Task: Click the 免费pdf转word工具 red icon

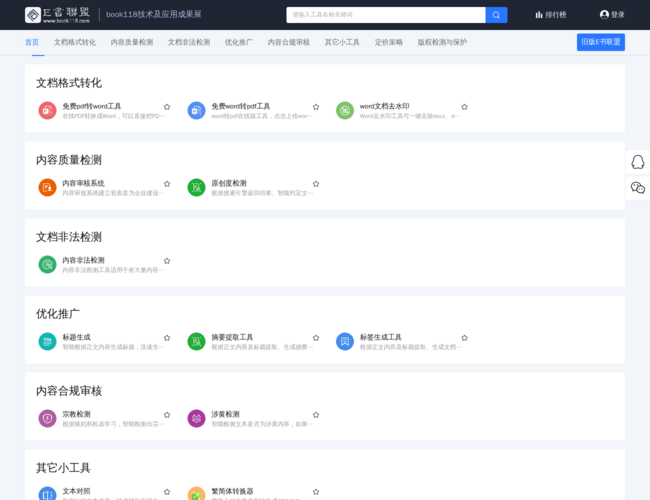Action: click(47, 111)
